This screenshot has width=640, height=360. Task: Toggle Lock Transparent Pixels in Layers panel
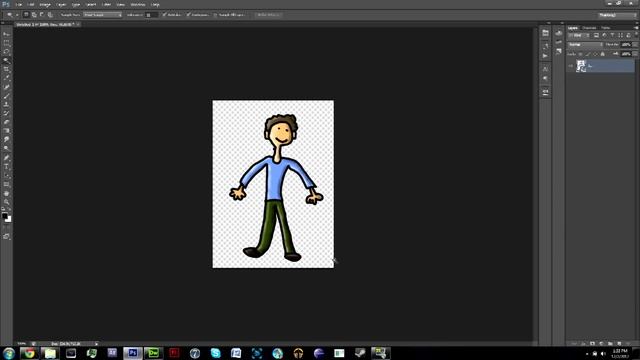[x=580, y=54]
